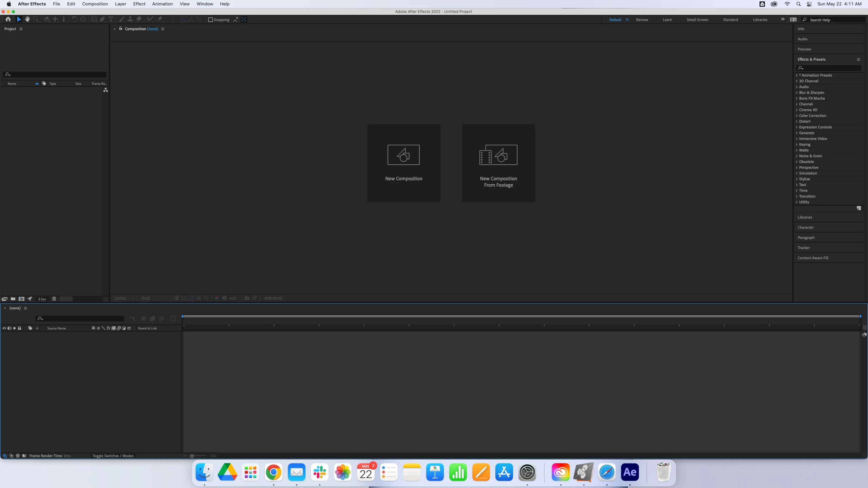Viewport: 868px width, 488px height.
Task: Click the Home icon in toolbar
Action: point(8,19)
